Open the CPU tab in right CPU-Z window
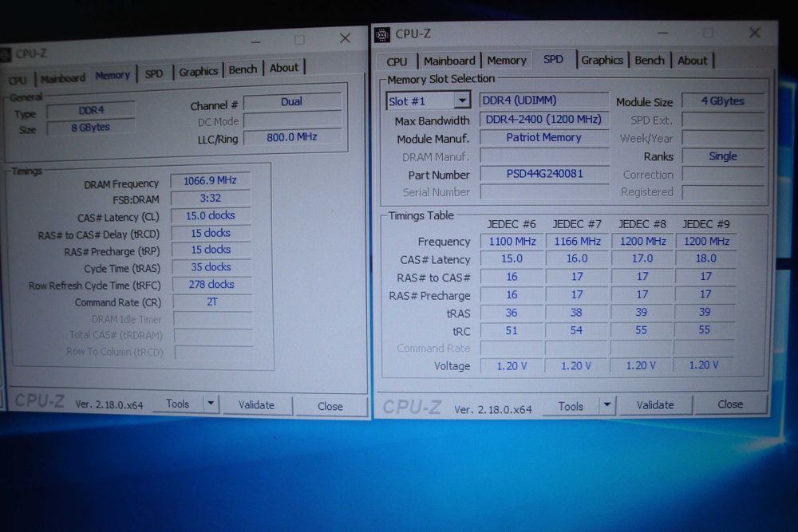The width and height of the screenshot is (798, 532). (397, 61)
